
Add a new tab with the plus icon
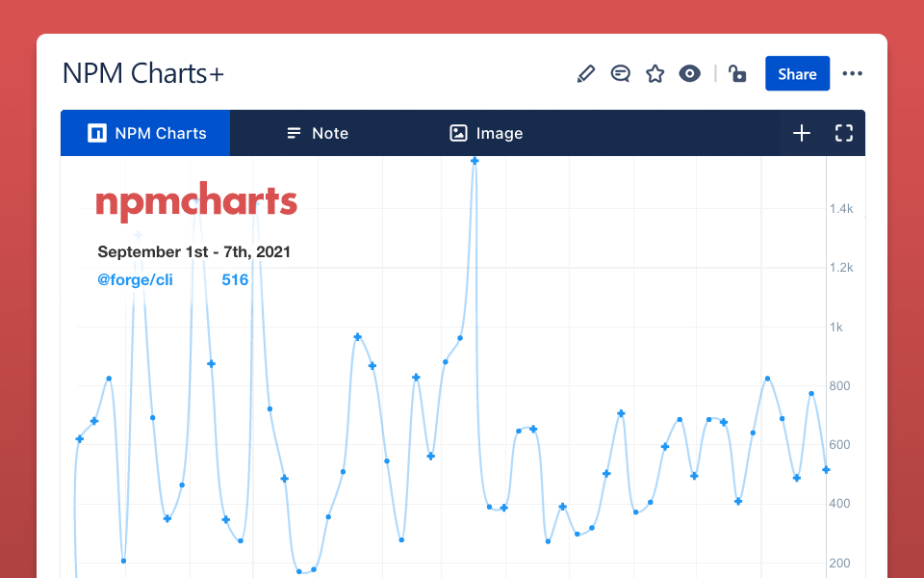[x=802, y=133]
